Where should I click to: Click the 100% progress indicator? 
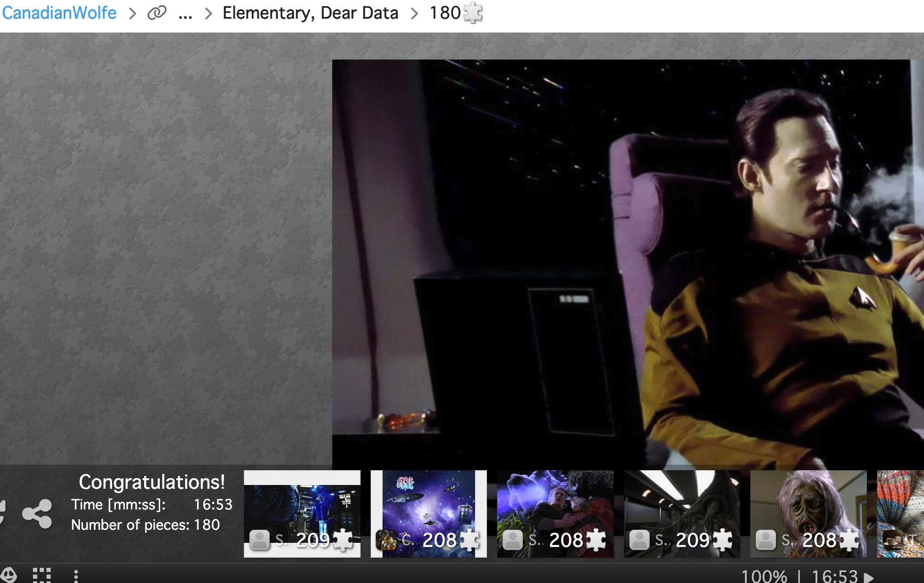click(x=764, y=577)
